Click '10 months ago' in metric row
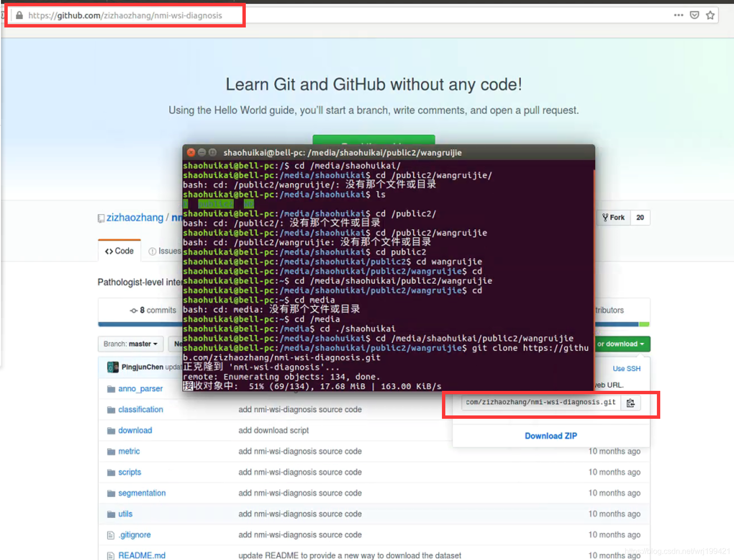The image size is (734, 560). click(x=614, y=451)
